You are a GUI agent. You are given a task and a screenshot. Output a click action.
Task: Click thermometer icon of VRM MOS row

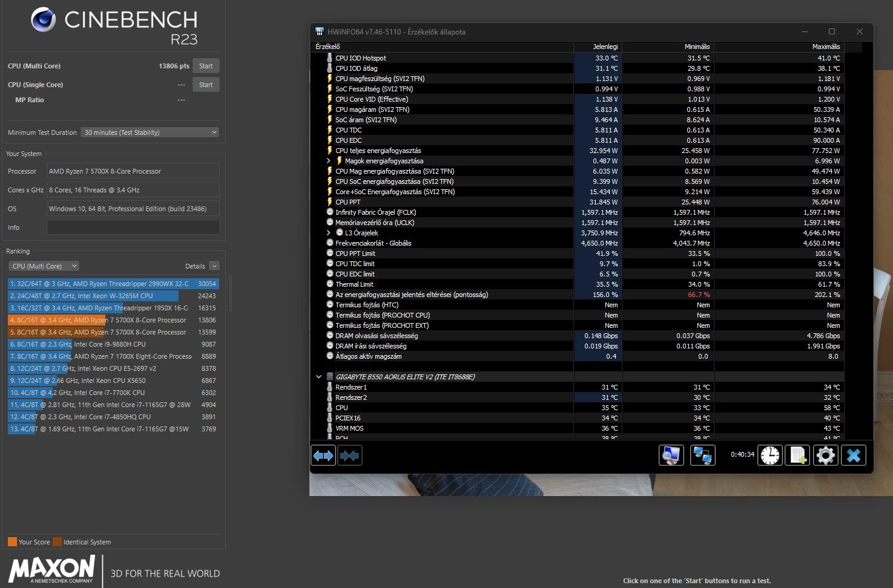click(329, 428)
